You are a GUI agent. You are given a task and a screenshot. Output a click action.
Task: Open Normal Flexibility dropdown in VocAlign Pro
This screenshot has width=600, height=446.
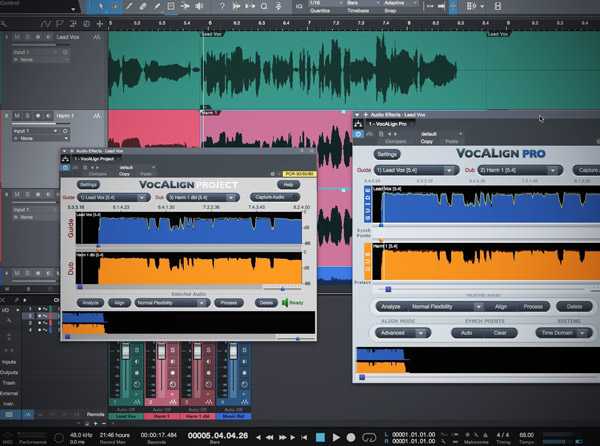coord(445,306)
